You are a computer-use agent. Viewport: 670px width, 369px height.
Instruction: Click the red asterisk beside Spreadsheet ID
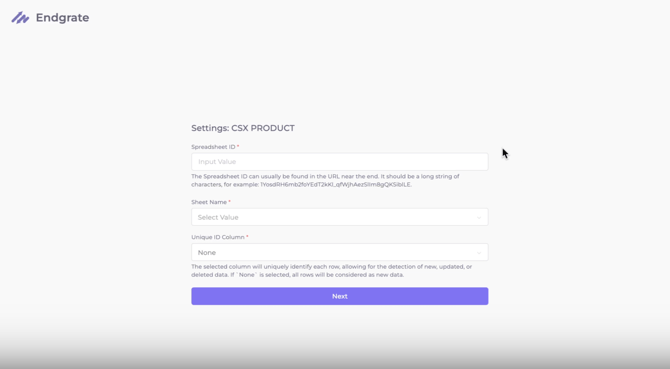[x=238, y=146]
